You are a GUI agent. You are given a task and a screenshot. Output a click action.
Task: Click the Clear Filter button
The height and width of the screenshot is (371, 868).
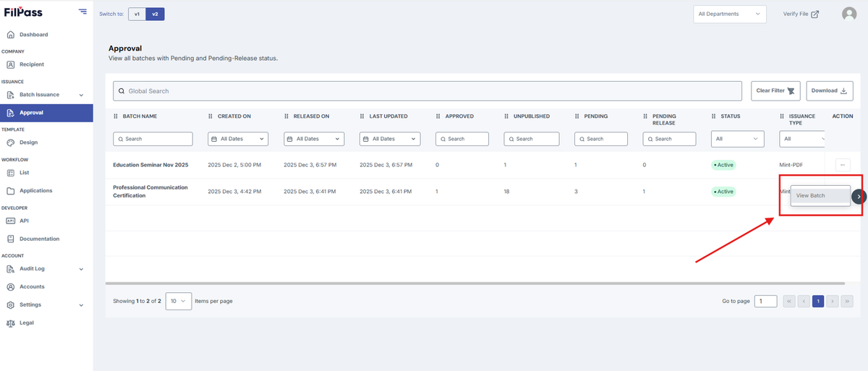(775, 91)
